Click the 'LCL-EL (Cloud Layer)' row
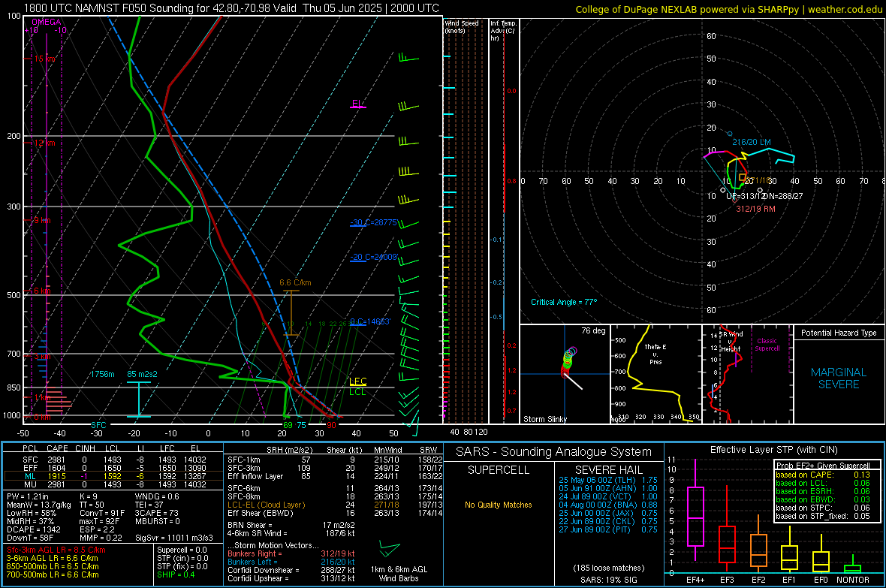Image resolution: width=886 pixels, height=588 pixels. (x=335, y=505)
